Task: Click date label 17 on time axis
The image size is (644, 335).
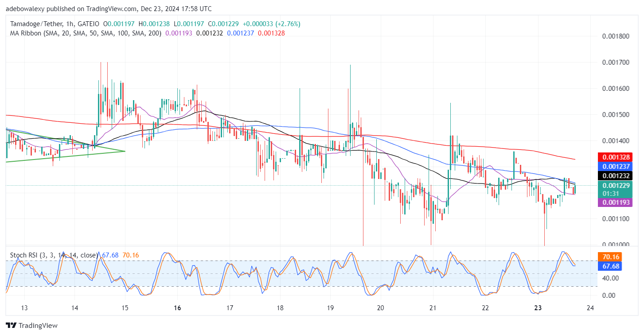Action: coord(230,308)
